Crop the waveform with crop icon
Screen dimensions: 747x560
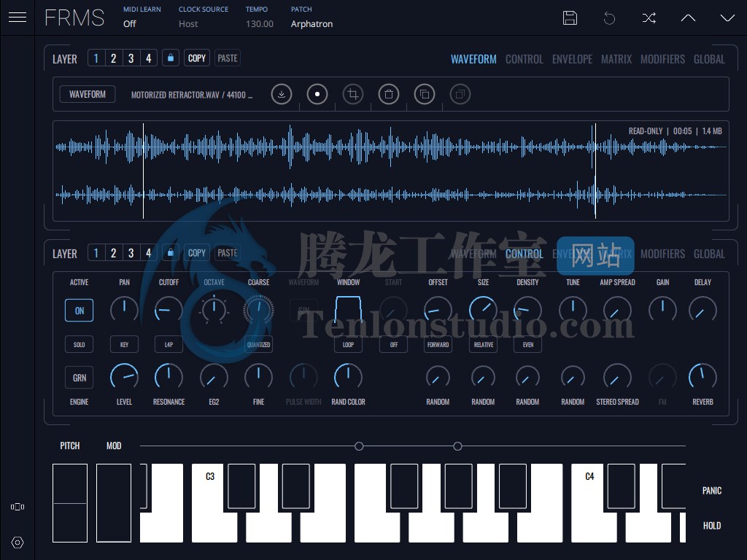coord(353,94)
